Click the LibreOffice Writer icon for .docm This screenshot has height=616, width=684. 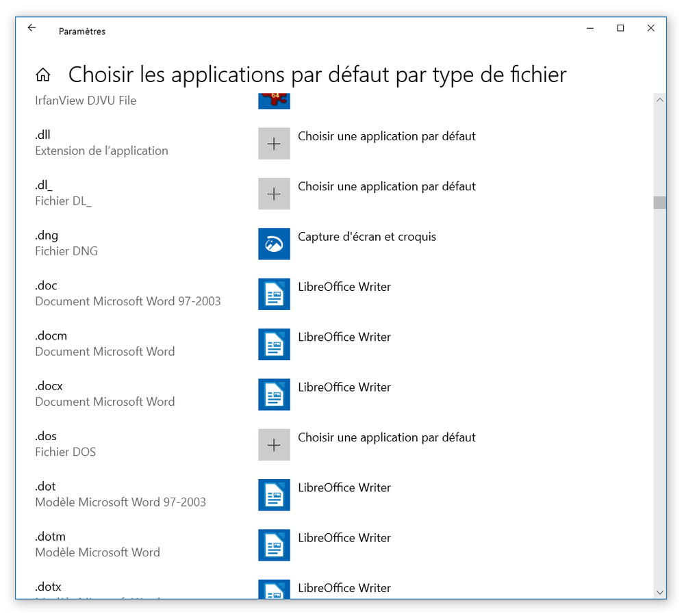point(274,344)
